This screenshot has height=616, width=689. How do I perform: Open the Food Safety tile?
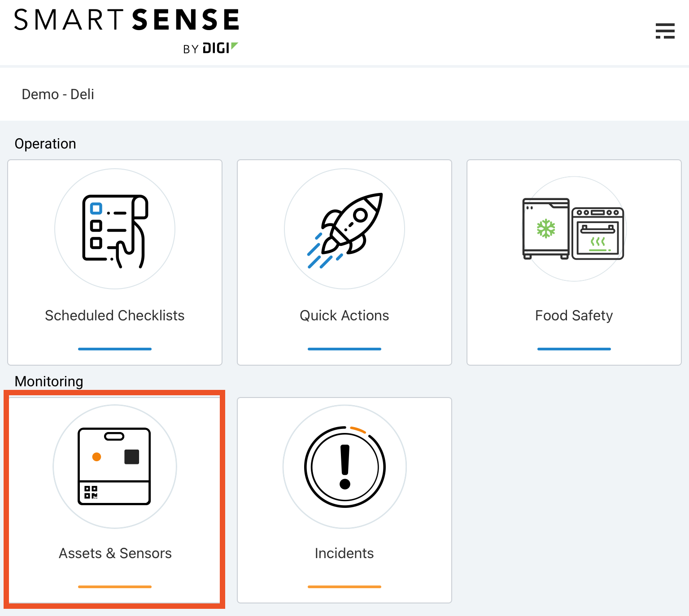coord(573,262)
